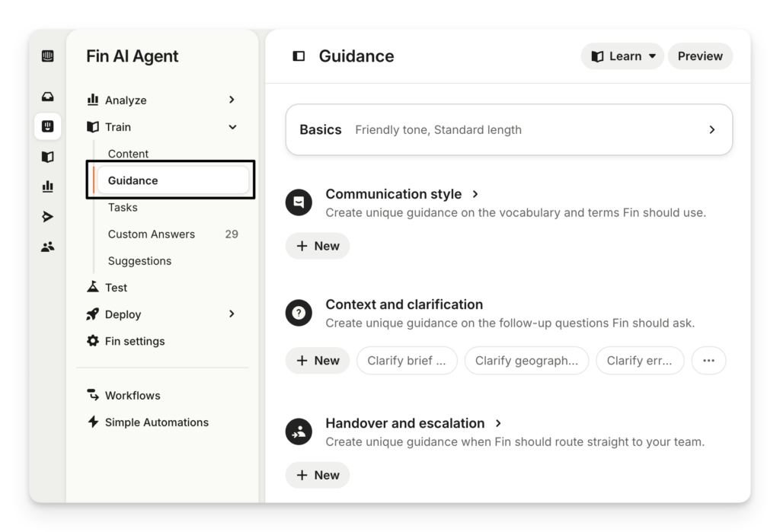The width and height of the screenshot is (780, 532).
Task: Click the Guidance page title
Action: 356,56
